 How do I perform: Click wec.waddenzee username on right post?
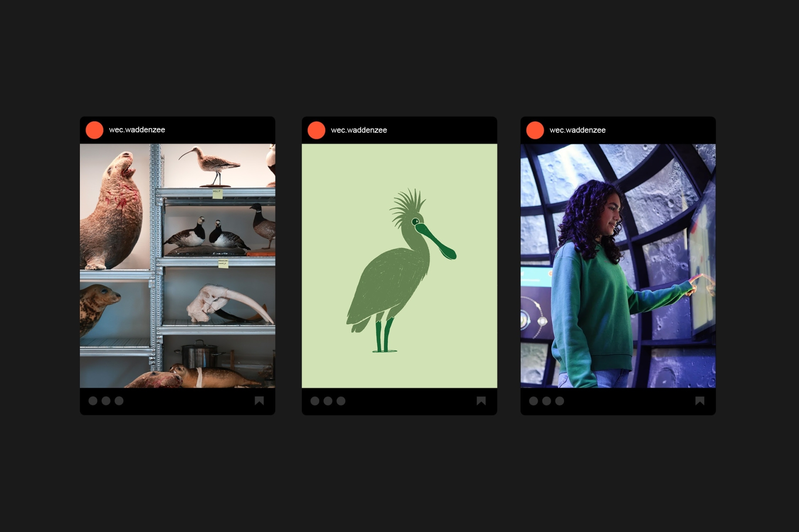click(577, 130)
